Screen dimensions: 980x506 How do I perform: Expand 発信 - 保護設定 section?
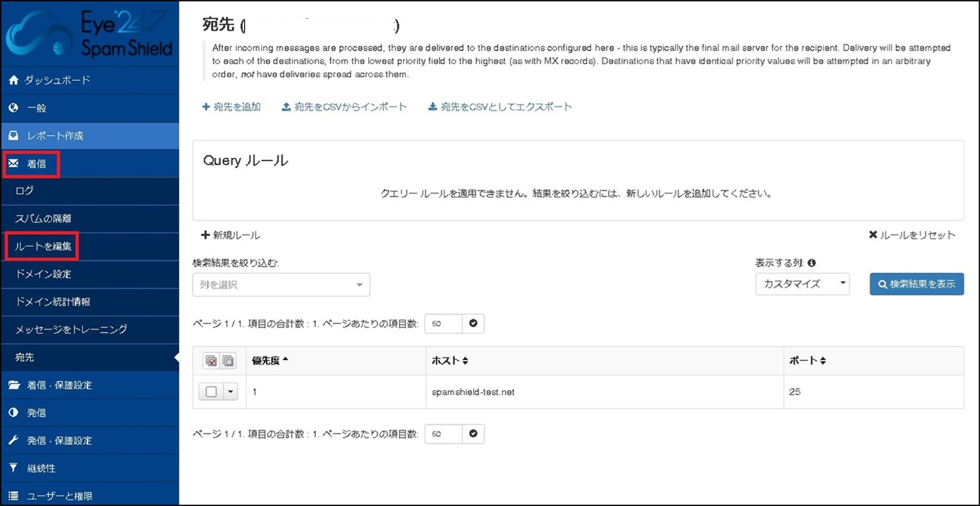click(x=89, y=441)
